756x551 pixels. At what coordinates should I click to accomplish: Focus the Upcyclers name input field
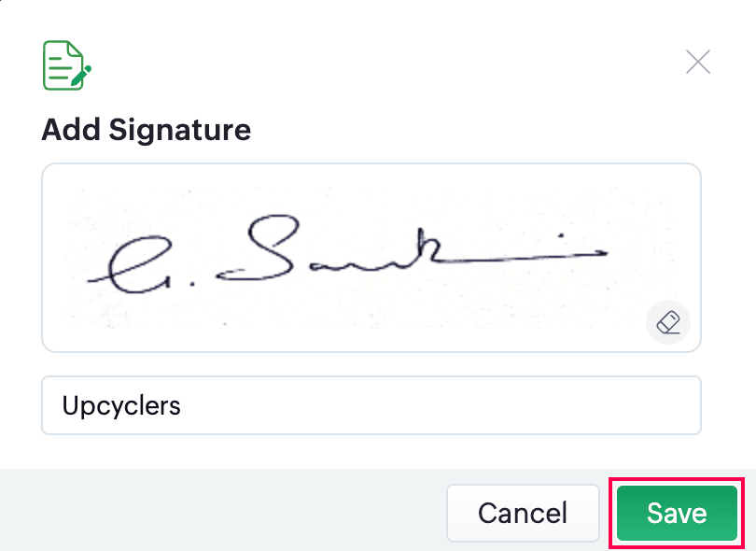point(371,405)
